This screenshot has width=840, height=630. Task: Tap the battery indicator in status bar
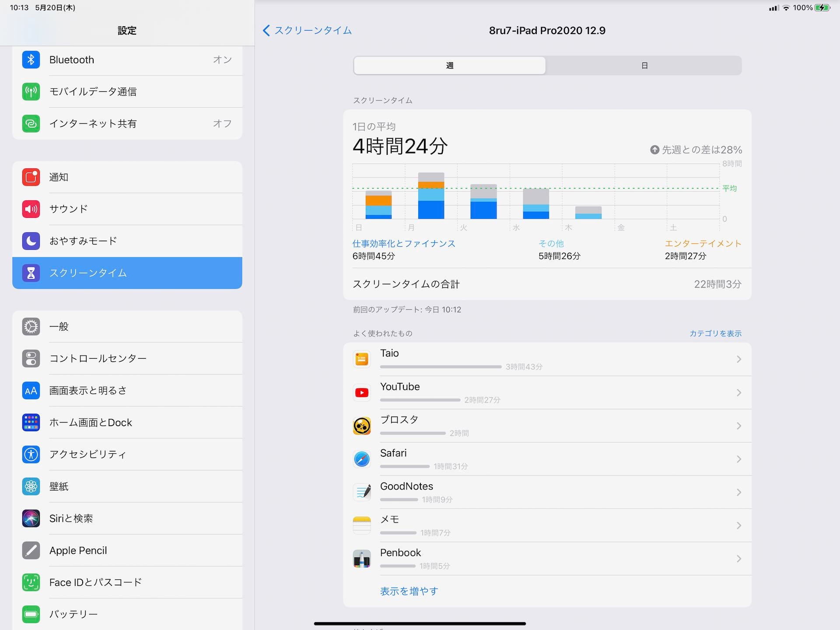coord(822,7)
